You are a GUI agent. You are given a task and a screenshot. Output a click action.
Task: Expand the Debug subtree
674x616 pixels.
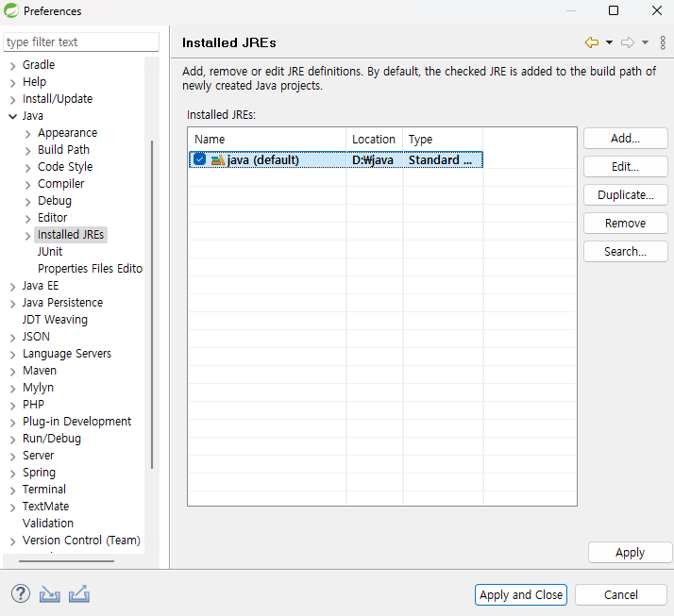[28, 202]
